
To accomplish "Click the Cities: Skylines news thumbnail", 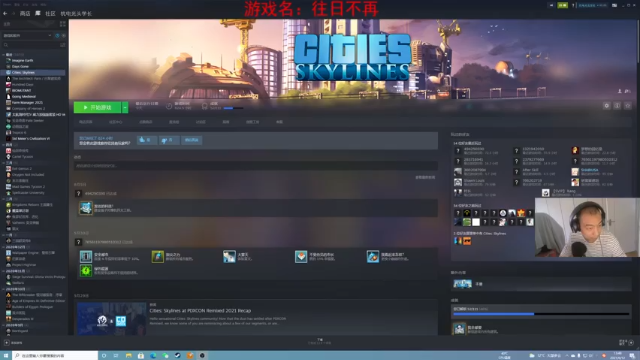I will (111, 319).
